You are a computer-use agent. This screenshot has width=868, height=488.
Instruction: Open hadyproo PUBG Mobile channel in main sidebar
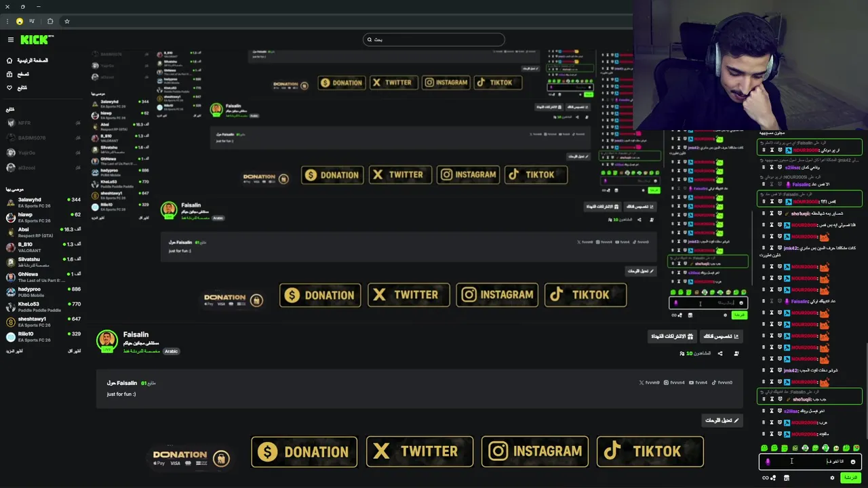pyautogui.click(x=43, y=291)
